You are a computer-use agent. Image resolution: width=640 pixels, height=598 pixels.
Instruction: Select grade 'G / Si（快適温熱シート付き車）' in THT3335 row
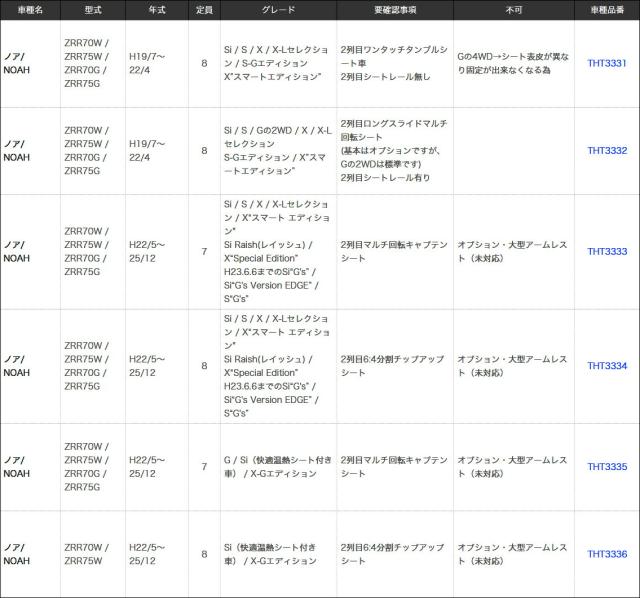[x=278, y=467]
